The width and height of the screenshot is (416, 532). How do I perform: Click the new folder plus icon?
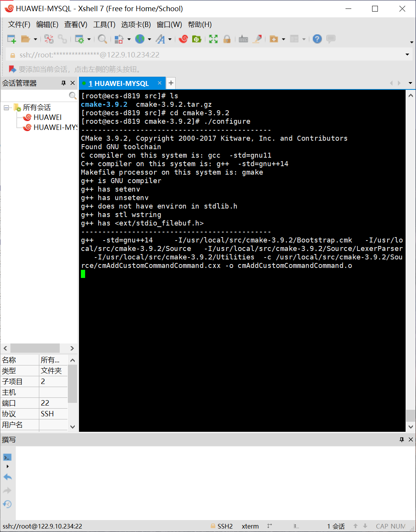coord(274,39)
